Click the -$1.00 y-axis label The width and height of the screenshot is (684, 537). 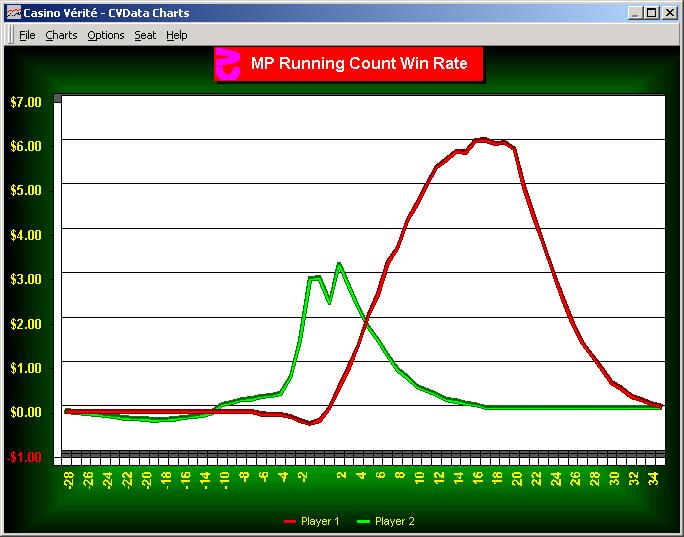click(25, 457)
